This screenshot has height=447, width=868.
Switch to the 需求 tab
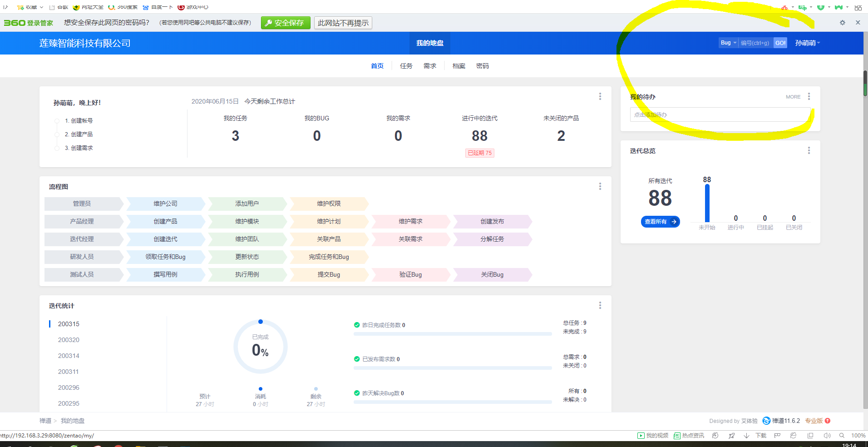pyautogui.click(x=429, y=66)
